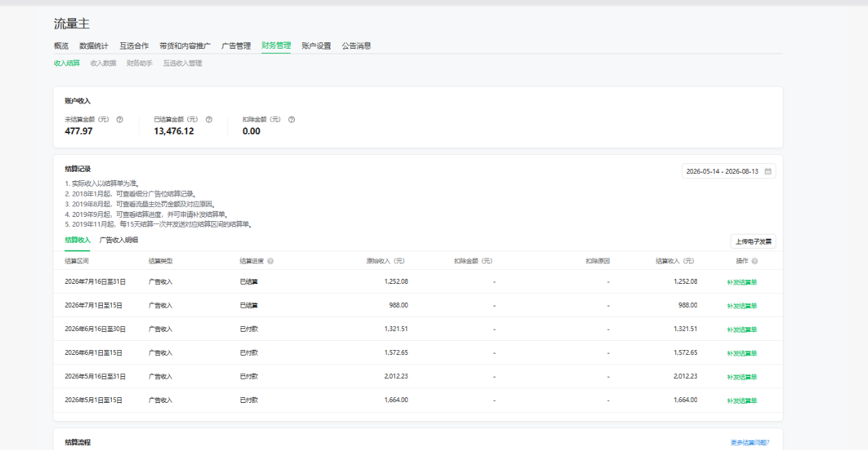This screenshot has width=868, height=450.
Task: Click 补发结算单 for 5月16日至31日
Action: tap(742, 377)
